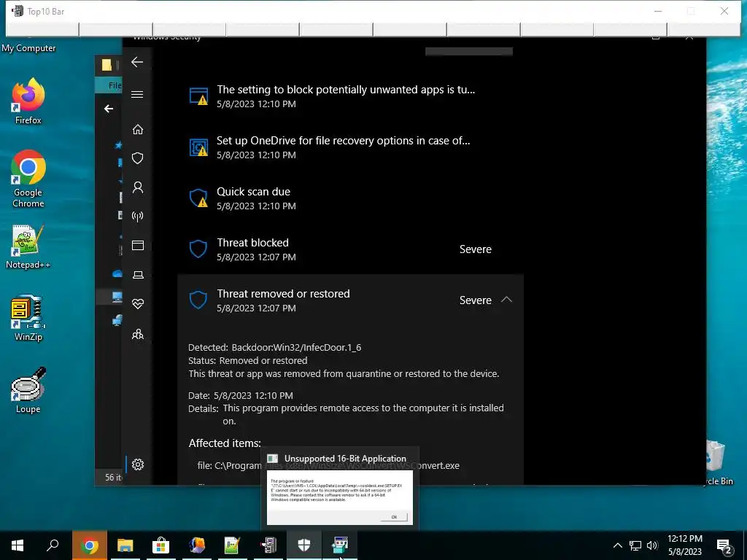The height and width of the screenshot is (560, 747).
Task: Open potentially unwanted apps setting notification
Action: tap(350, 96)
